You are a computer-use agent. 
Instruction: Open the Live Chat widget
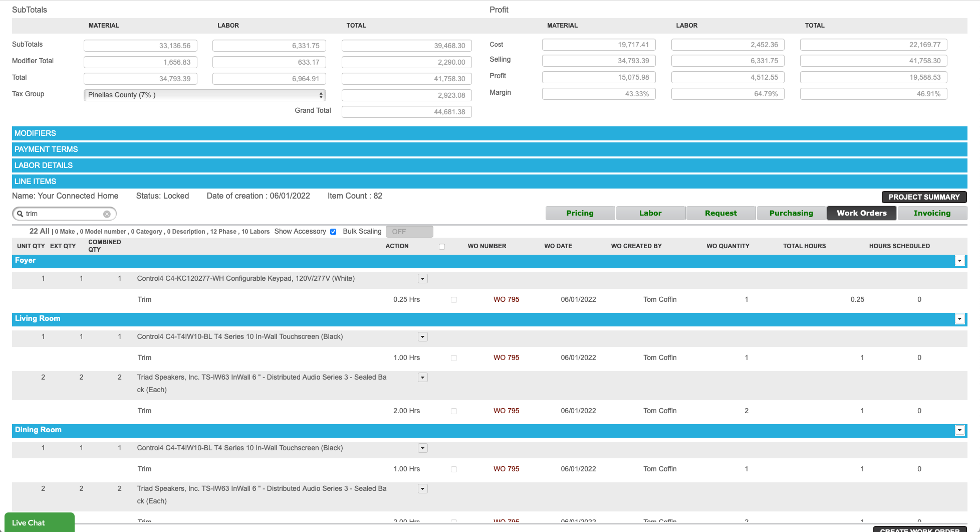click(x=39, y=522)
